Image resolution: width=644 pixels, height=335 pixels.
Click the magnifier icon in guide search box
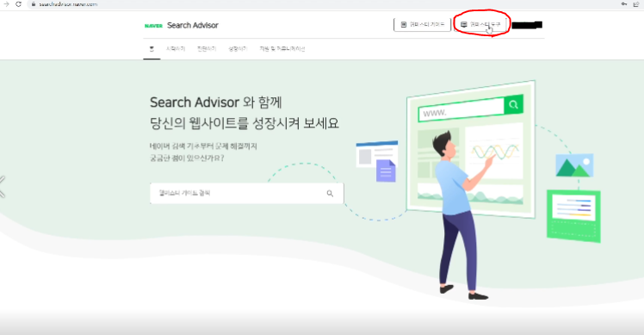330,193
